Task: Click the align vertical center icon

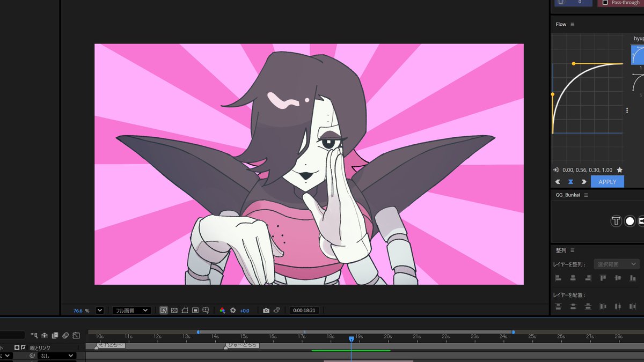Action: coord(618,278)
